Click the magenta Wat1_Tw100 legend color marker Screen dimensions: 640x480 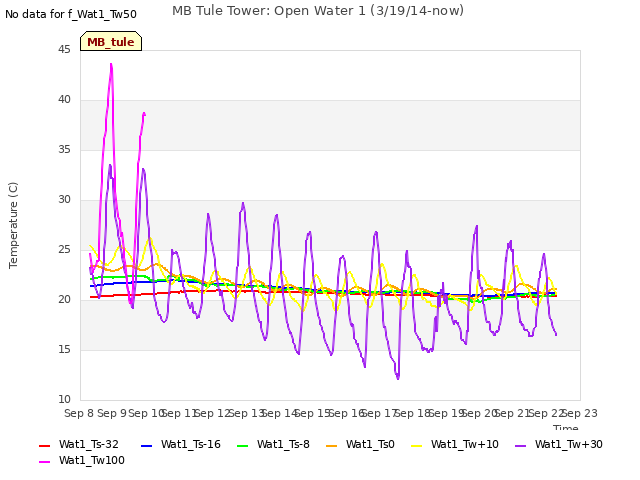click(x=44, y=462)
